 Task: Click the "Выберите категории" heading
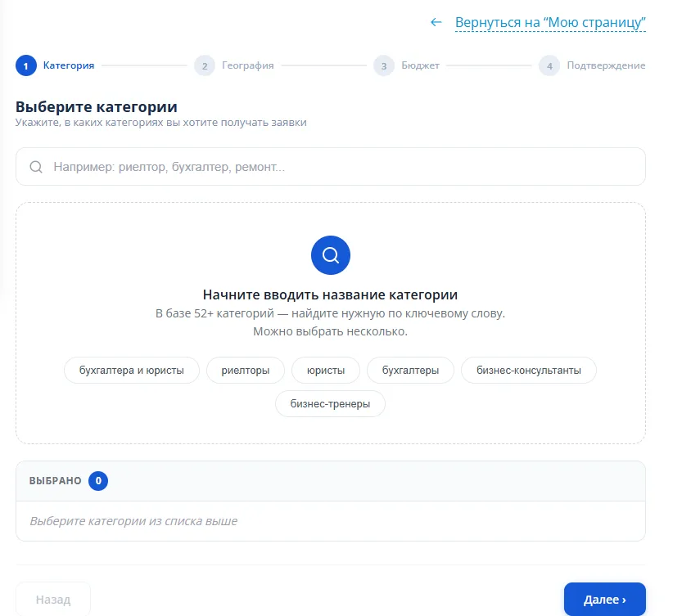coord(97,107)
